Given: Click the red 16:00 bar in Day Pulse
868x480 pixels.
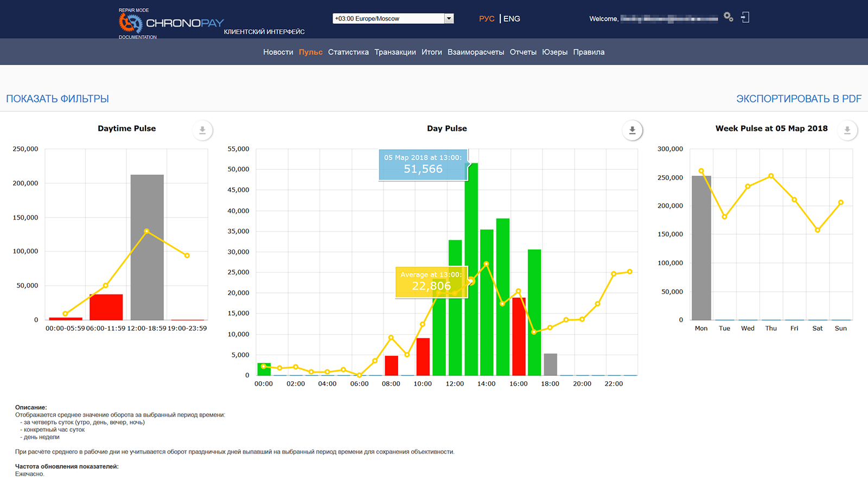Looking at the screenshot, I should 519,336.
